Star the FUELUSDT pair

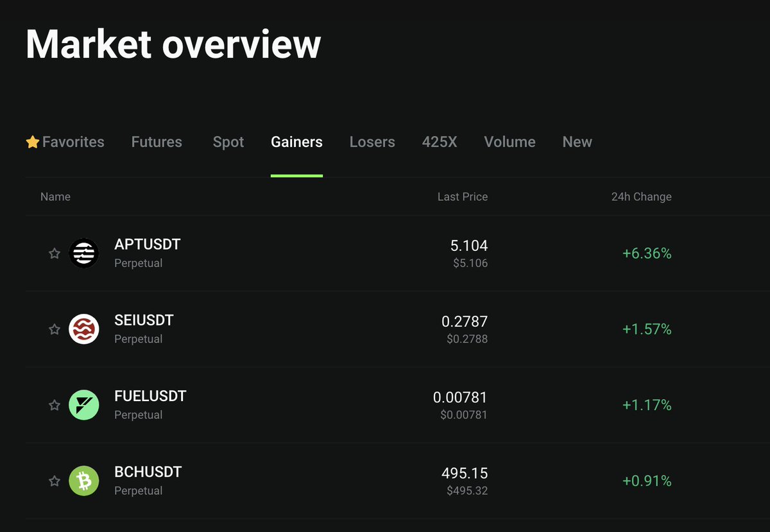pos(55,405)
